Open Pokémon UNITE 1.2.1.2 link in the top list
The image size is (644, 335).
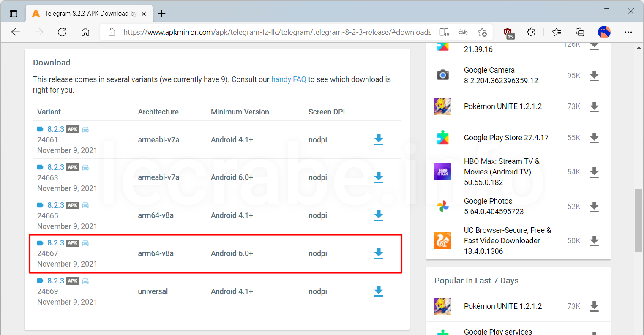(503, 106)
